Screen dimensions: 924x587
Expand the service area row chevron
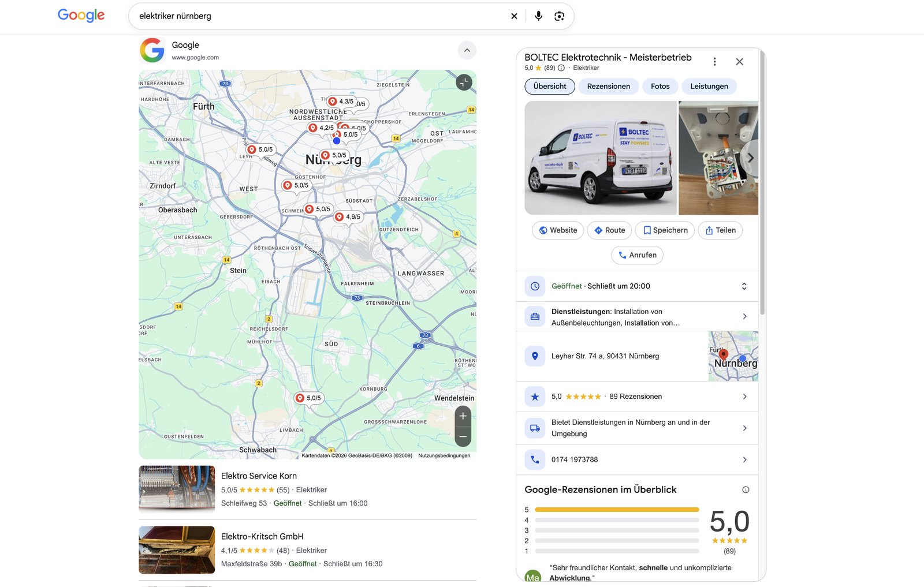pyautogui.click(x=744, y=428)
